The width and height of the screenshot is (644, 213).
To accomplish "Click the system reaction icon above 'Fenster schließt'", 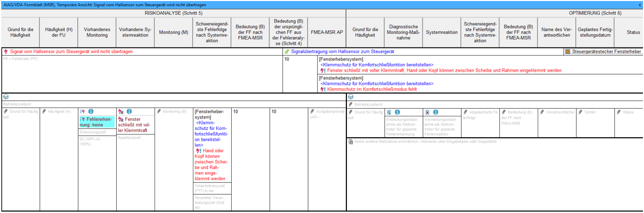I will coord(121,112).
